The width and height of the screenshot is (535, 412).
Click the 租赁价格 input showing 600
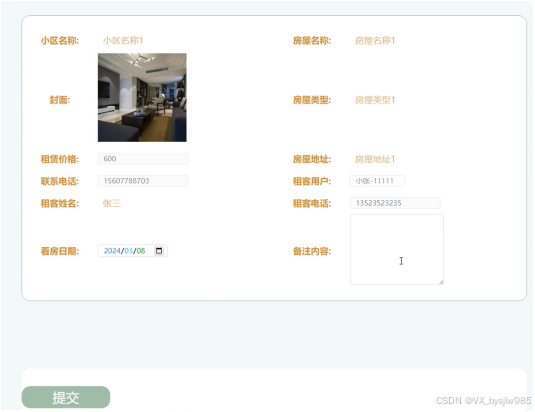tap(143, 159)
